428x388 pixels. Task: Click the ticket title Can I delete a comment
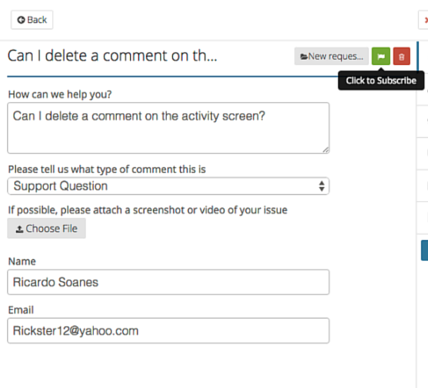pyautogui.click(x=112, y=56)
